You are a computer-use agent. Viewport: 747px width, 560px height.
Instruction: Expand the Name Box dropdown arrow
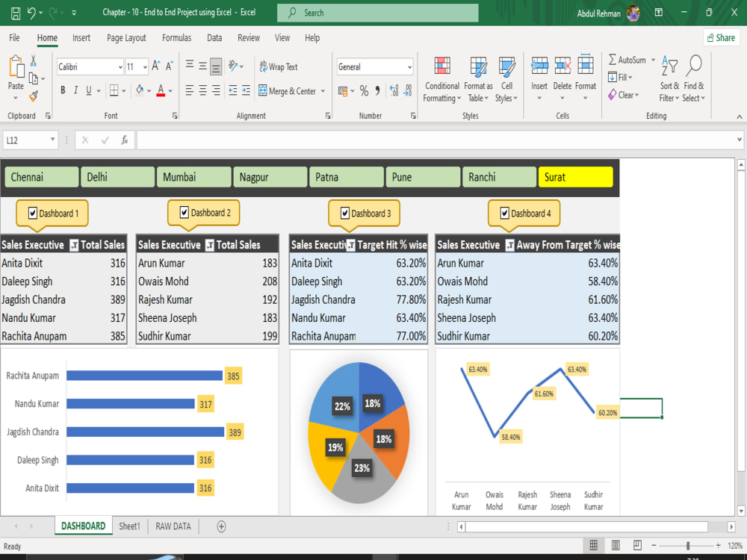coord(52,140)
